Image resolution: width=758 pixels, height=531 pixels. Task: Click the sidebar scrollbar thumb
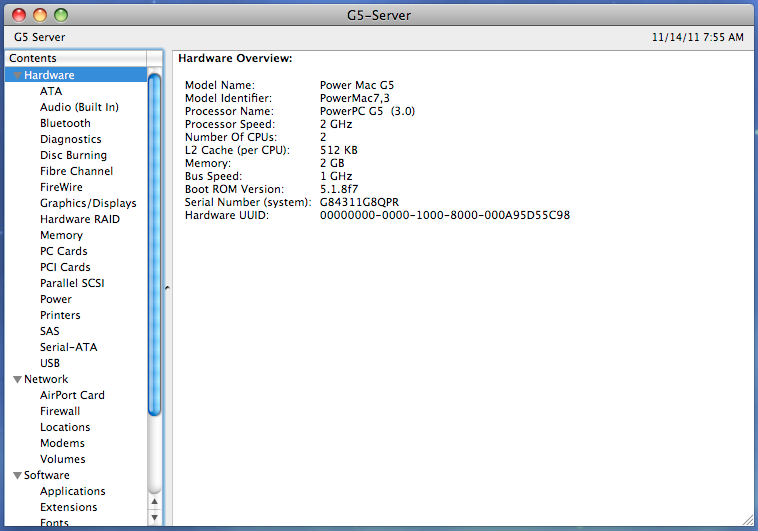154,244
